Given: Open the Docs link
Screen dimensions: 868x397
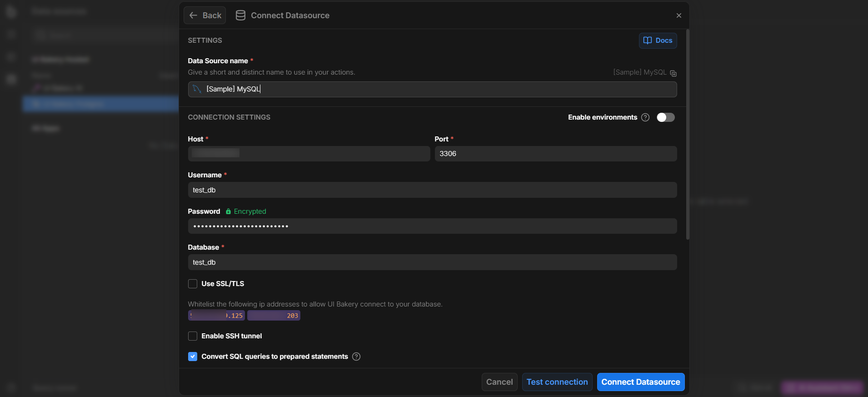Looking at the screenshot, I should click(658, 40).
